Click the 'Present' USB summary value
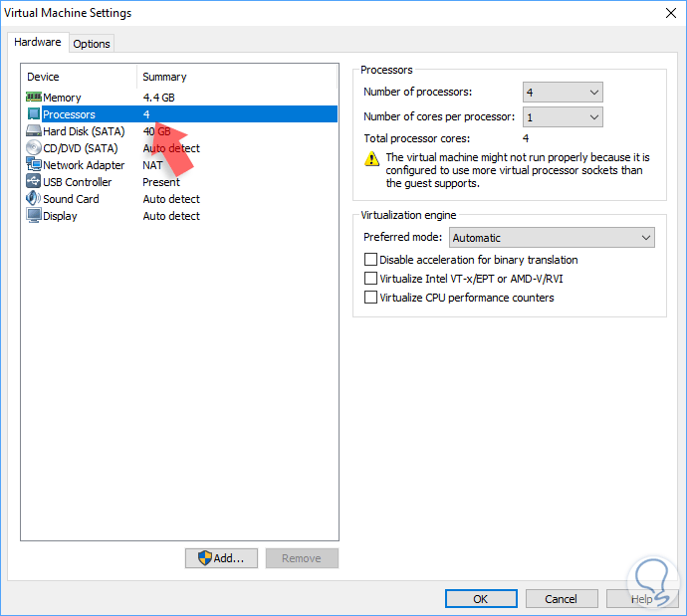 [x=161, y=182]
